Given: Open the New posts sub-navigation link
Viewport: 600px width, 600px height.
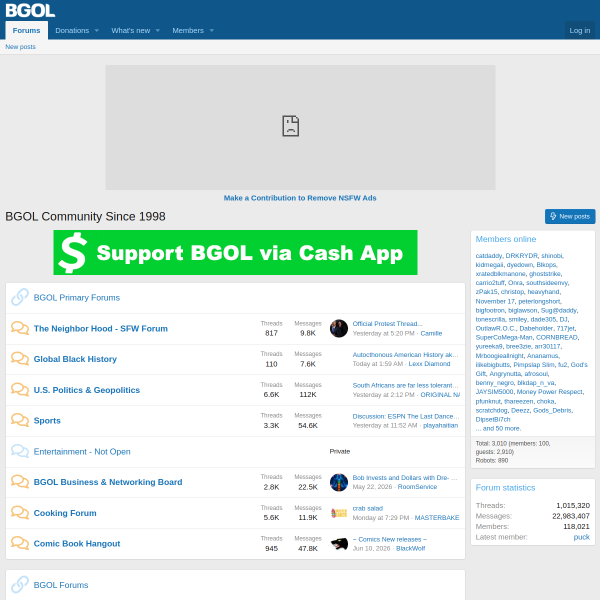Looking at the screenshot, I should pos(20,47).
